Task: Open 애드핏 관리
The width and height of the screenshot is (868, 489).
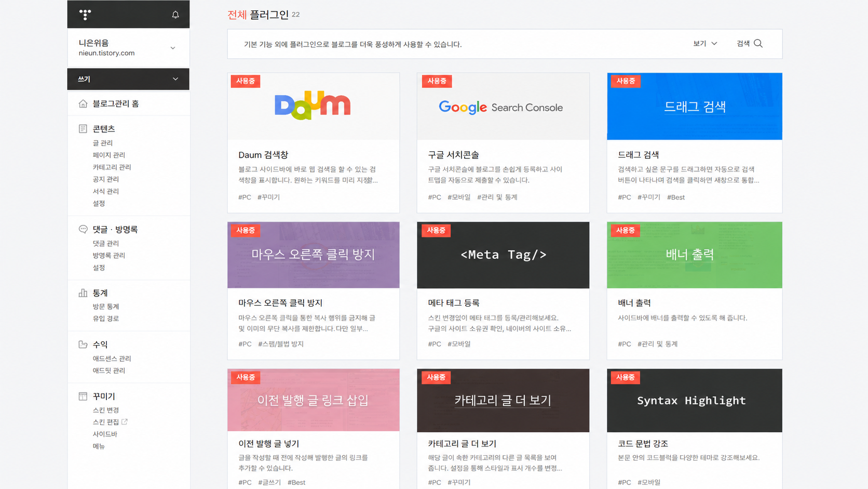Action: tap(109, 371)
